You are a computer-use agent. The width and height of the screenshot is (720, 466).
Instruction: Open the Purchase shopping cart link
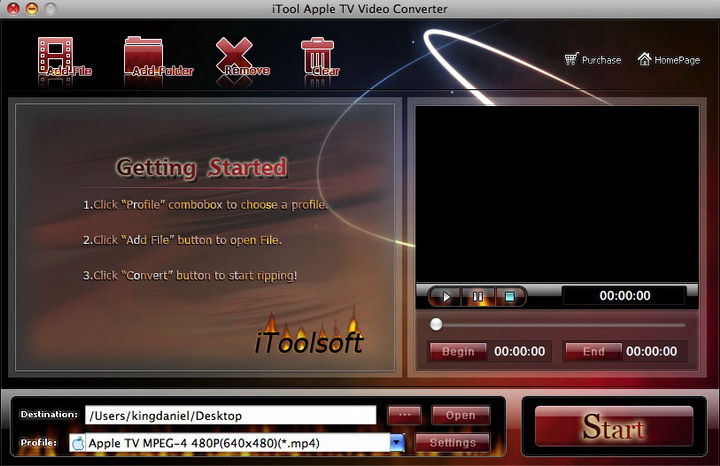(592, 60)
